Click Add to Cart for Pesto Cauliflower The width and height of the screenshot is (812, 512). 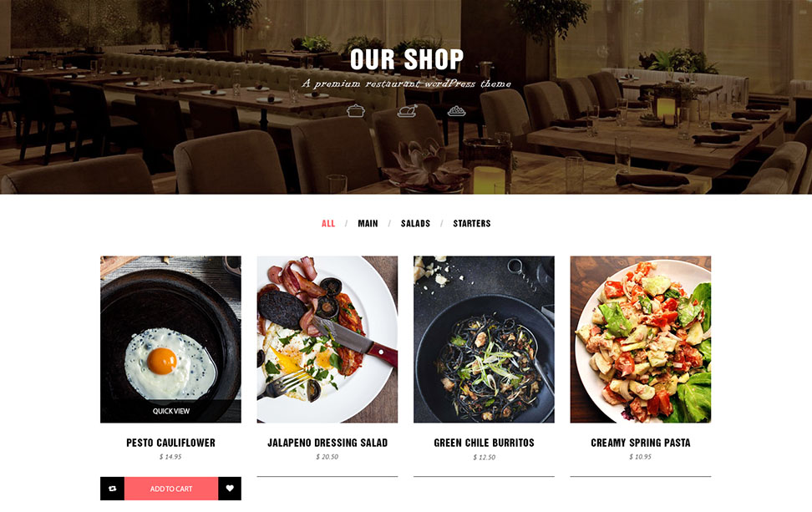171,488
